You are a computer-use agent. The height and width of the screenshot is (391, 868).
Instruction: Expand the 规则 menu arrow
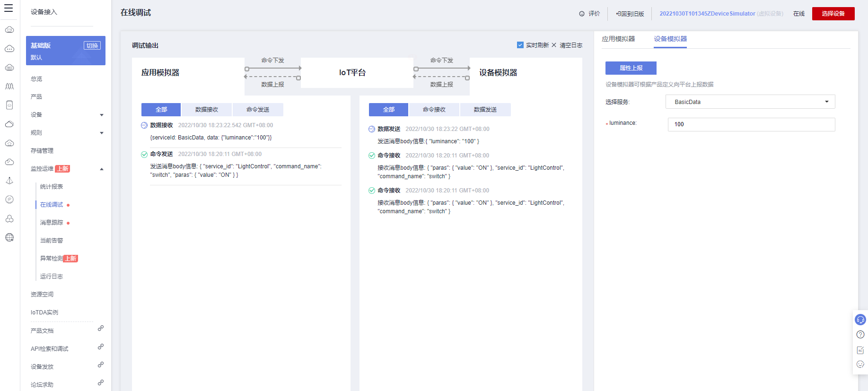click(x=102, y=133)
